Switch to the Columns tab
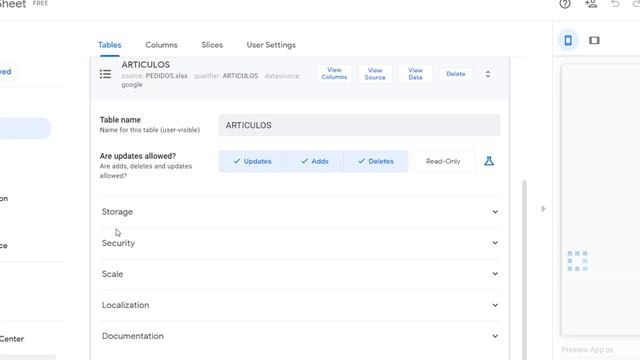Image resolution: width=640 pixels, height=360 pixels. (161, 45)
